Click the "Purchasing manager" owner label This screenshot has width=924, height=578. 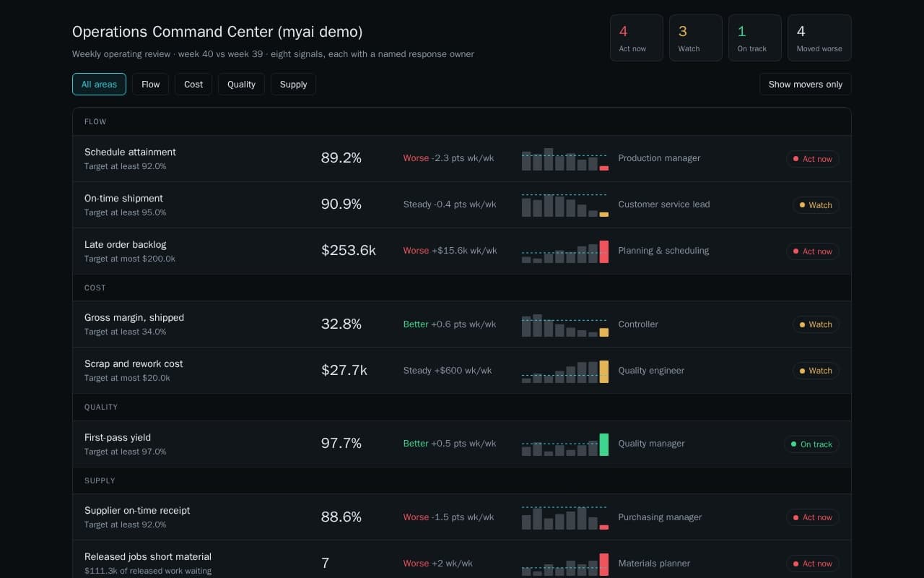(660, 517)
